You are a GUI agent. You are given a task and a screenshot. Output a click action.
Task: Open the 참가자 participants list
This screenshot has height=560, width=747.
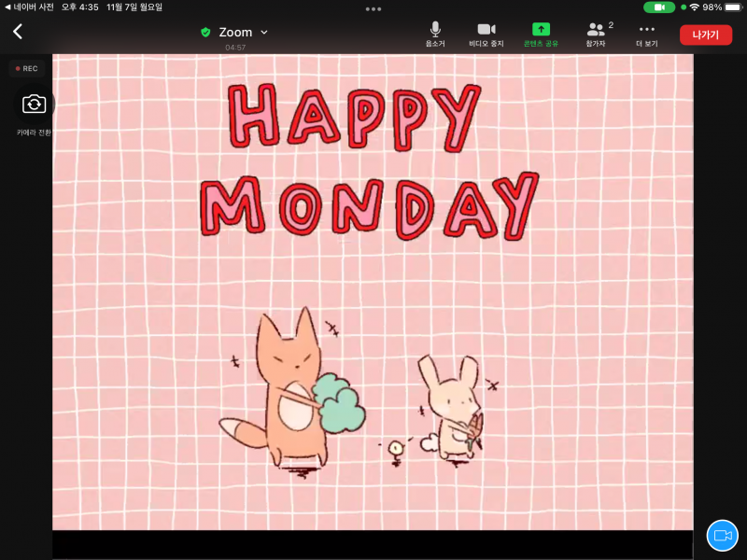[596, 35]
